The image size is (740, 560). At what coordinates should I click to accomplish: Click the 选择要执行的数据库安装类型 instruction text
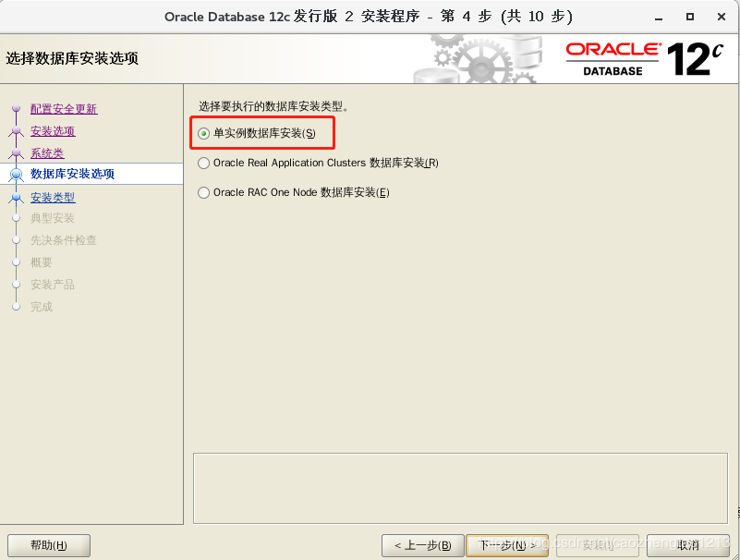coord(273,106)
